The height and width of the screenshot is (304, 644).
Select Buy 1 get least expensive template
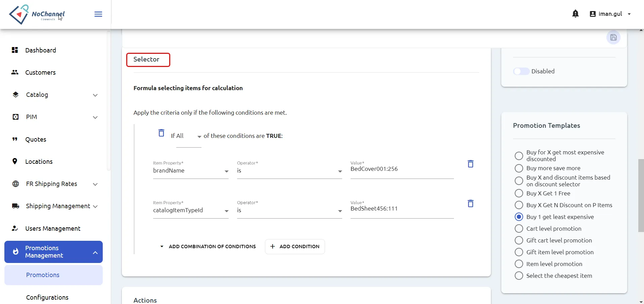(519, 217)
